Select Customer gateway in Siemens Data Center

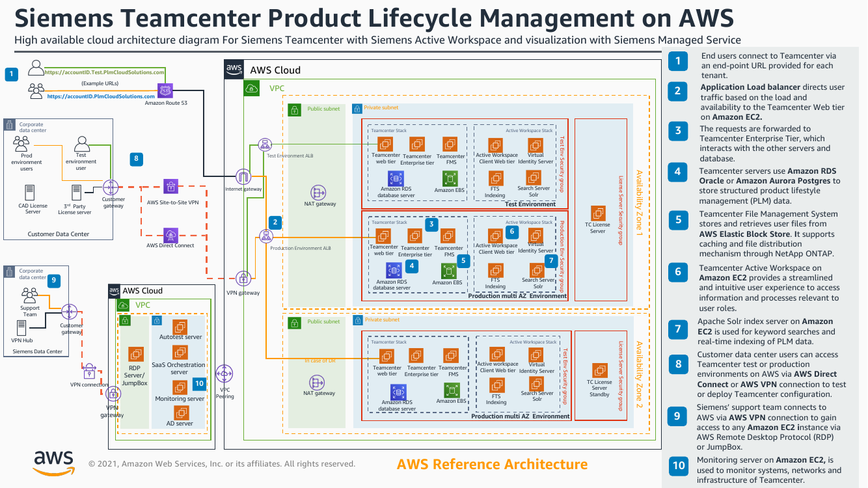point(70,312)
